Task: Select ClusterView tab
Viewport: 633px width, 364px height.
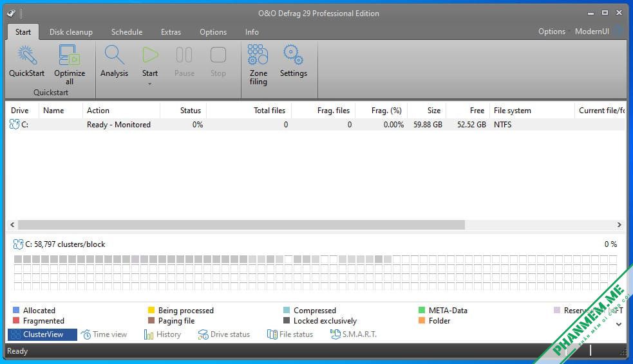Action: click(43, 334)
